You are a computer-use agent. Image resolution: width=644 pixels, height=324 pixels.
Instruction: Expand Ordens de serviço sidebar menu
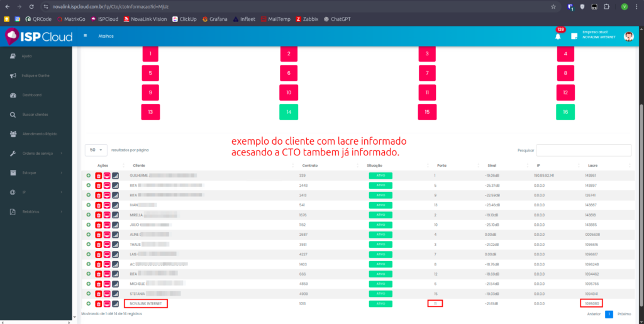38,154
